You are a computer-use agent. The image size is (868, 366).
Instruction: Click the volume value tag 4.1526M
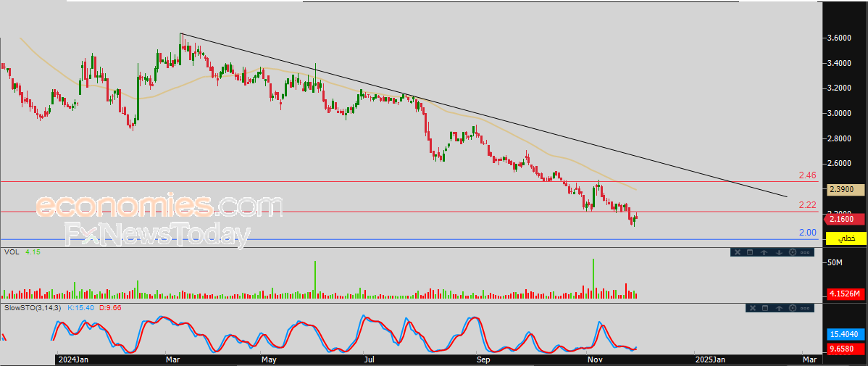tap(847, 294)
